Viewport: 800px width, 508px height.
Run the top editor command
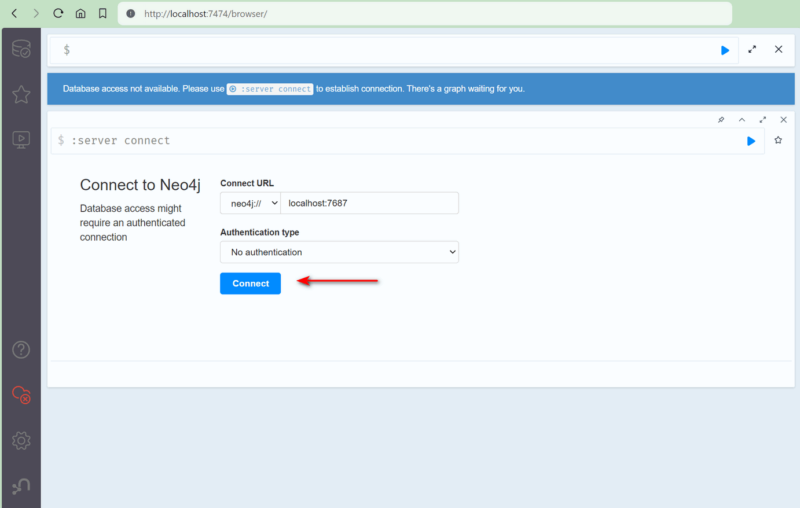(724, 50)
